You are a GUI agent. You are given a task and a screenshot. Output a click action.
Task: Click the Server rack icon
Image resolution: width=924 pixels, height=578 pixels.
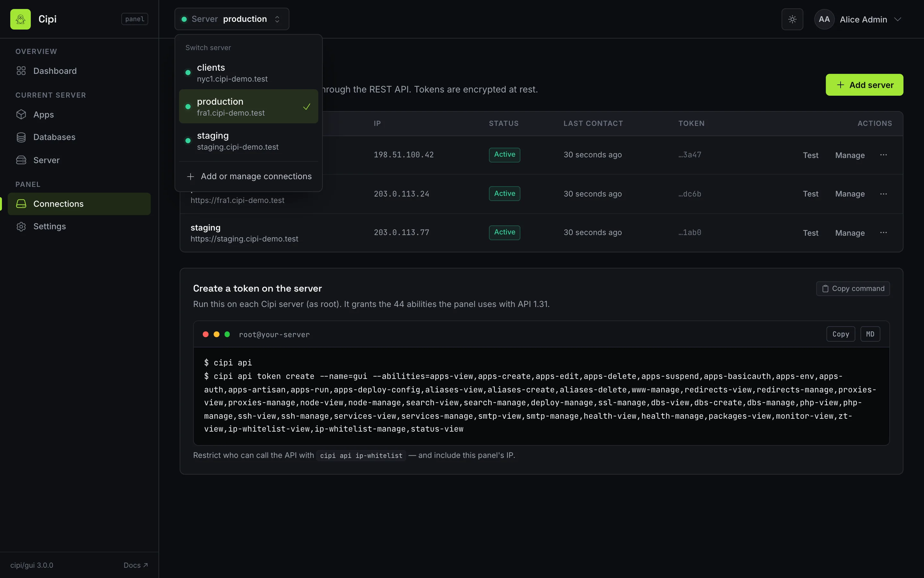pos(21,160)
